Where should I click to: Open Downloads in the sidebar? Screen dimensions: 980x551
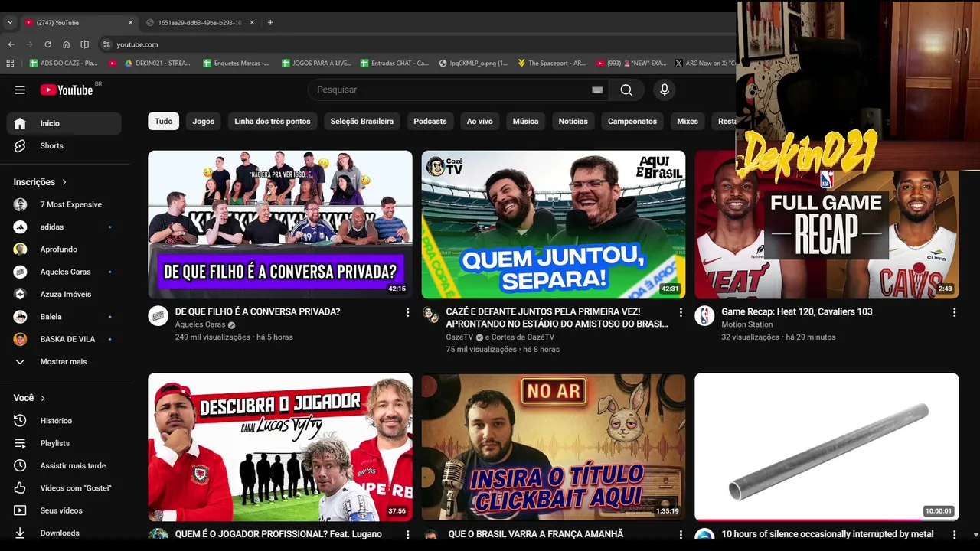pos(64,533)
